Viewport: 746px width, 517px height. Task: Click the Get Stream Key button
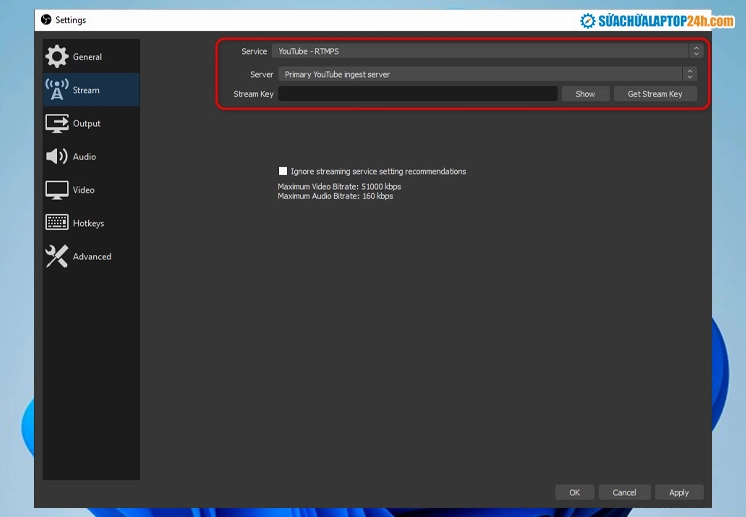pyautogui.click(x=655, y=94)
